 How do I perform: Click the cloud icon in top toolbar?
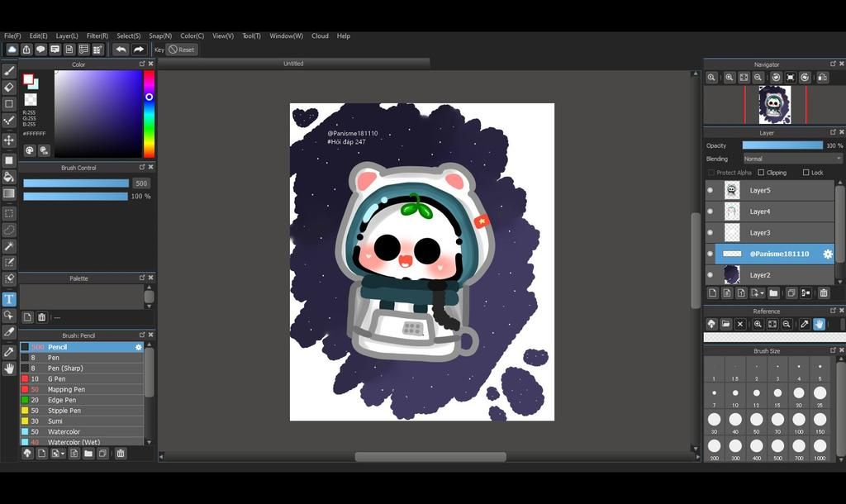(12, 50)
